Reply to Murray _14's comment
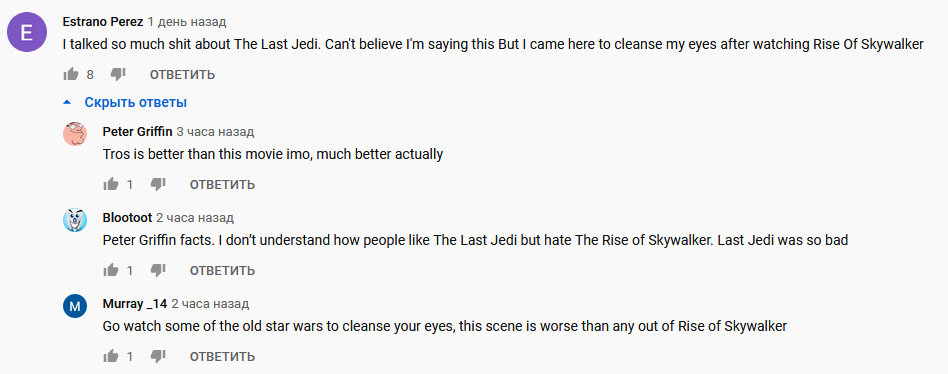The height and width of the screenshot is (374, 948). pos(222,357)
